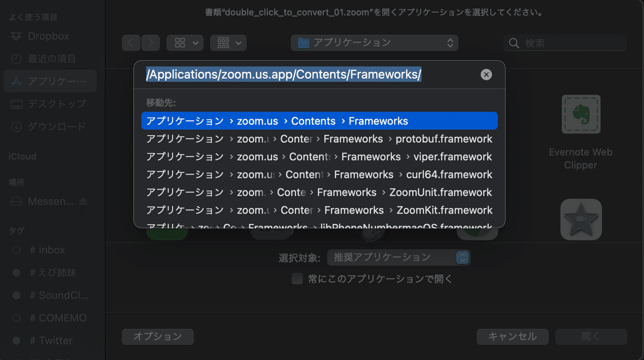This screenshot has height=360, width=644.
Task: Go back with the left chevron button
Action: pos(131,43)
